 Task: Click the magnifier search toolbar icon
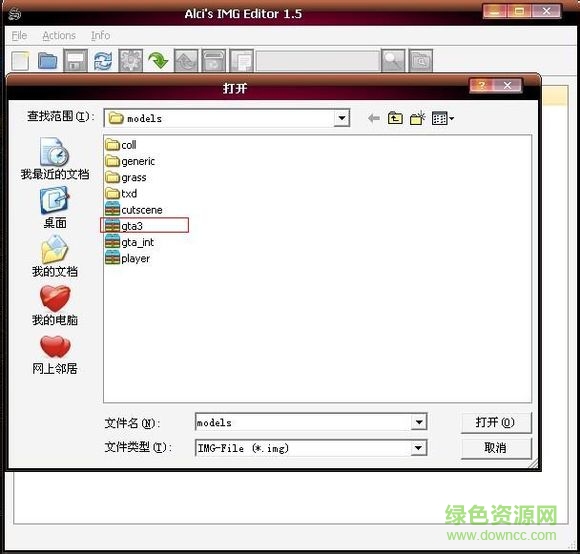393,60
